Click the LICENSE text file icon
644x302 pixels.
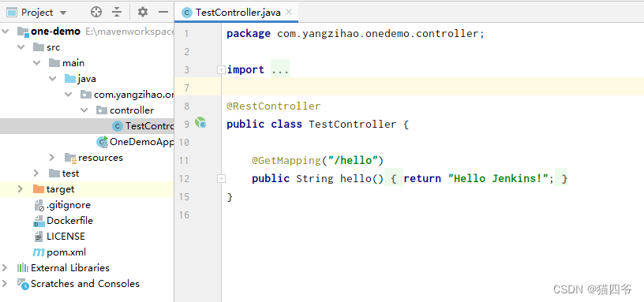coord(39,237)
